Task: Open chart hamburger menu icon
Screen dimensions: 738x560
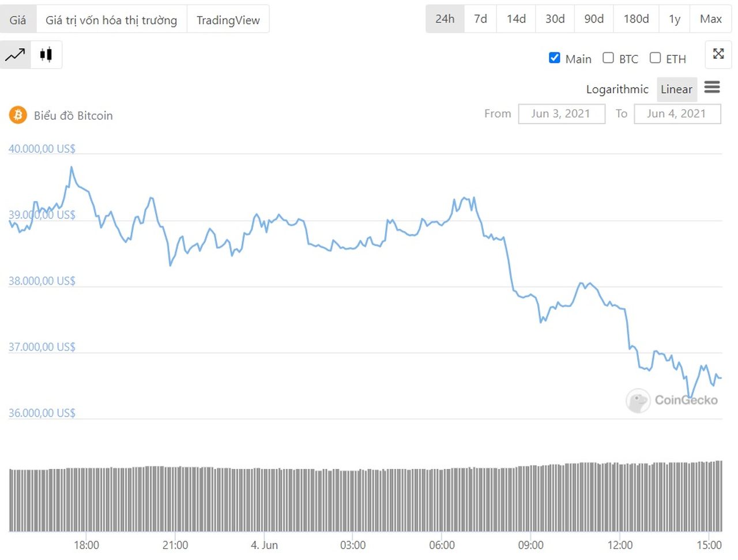Action: pos(712,87)
